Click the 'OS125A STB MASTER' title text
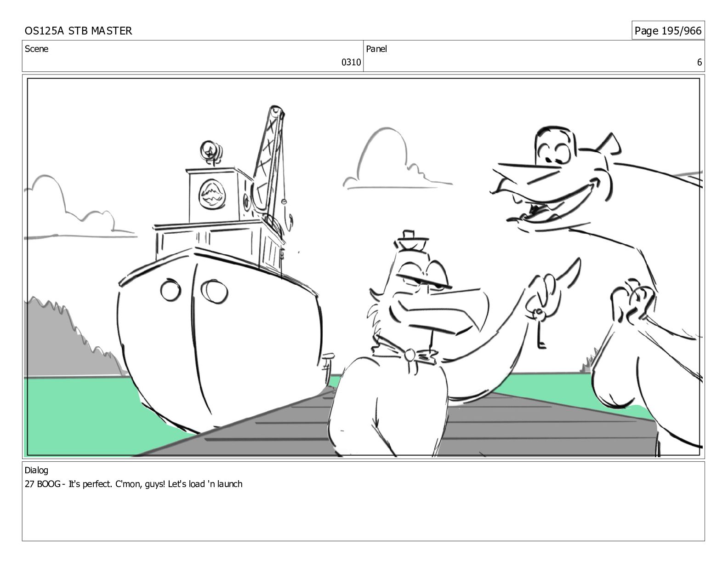Image resolution: width=728 pixels, height=563 pixels. [x=78, y=31]
